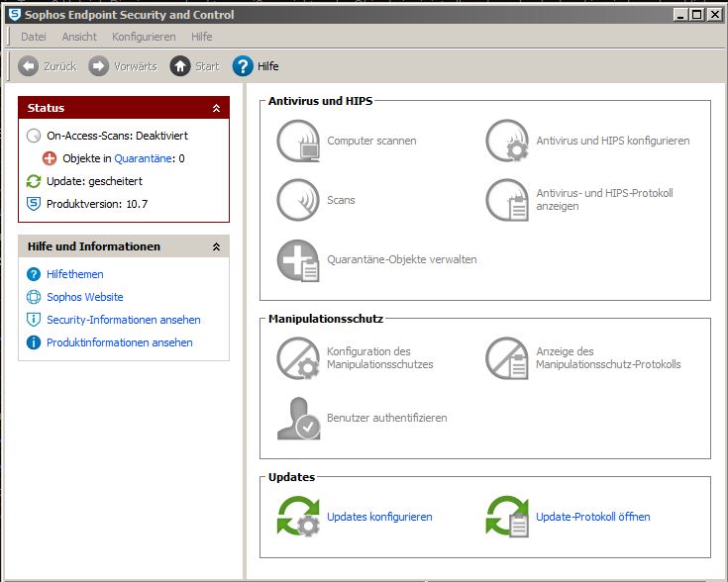
Task: Click Benutzer authentifizieren person icon
Action: click(298, 418)
